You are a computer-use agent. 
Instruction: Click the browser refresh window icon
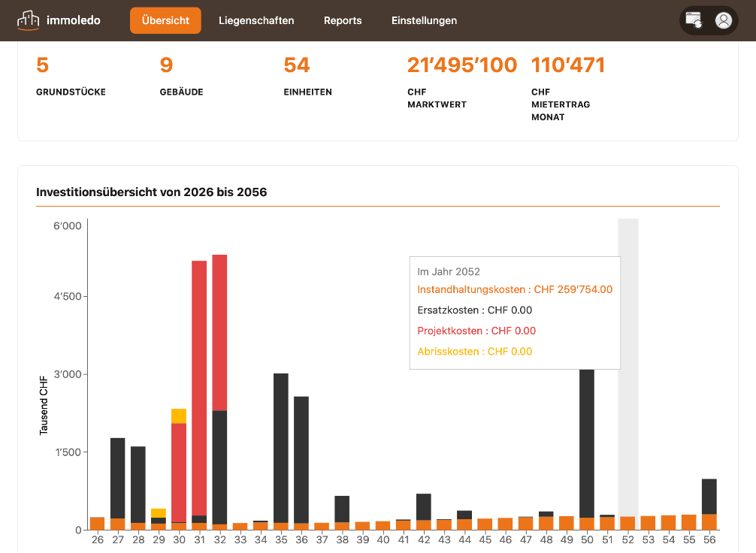point(694,20)
